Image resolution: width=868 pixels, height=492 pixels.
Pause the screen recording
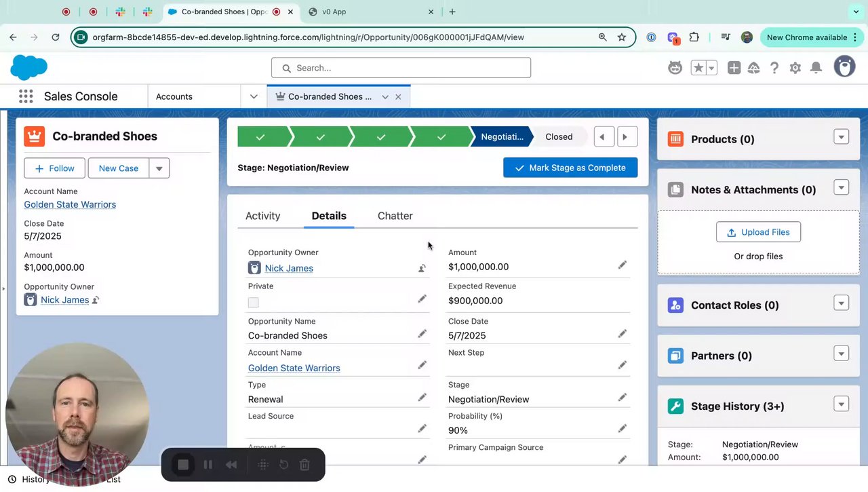(208, 465)
